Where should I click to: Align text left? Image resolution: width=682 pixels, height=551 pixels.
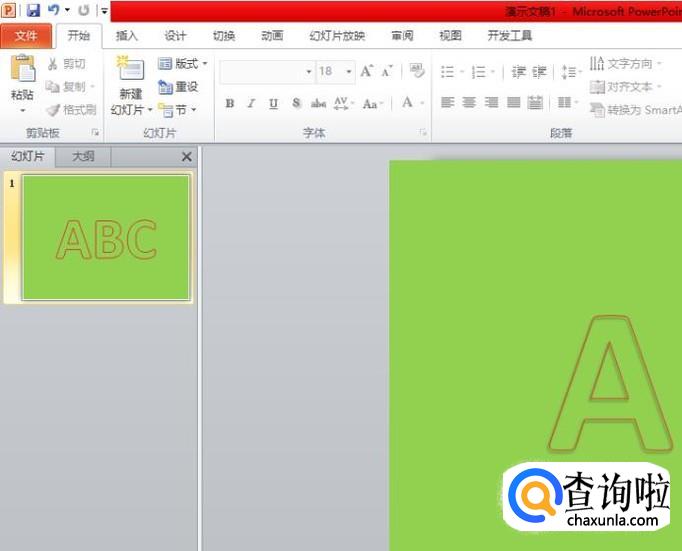pos(448,103)
